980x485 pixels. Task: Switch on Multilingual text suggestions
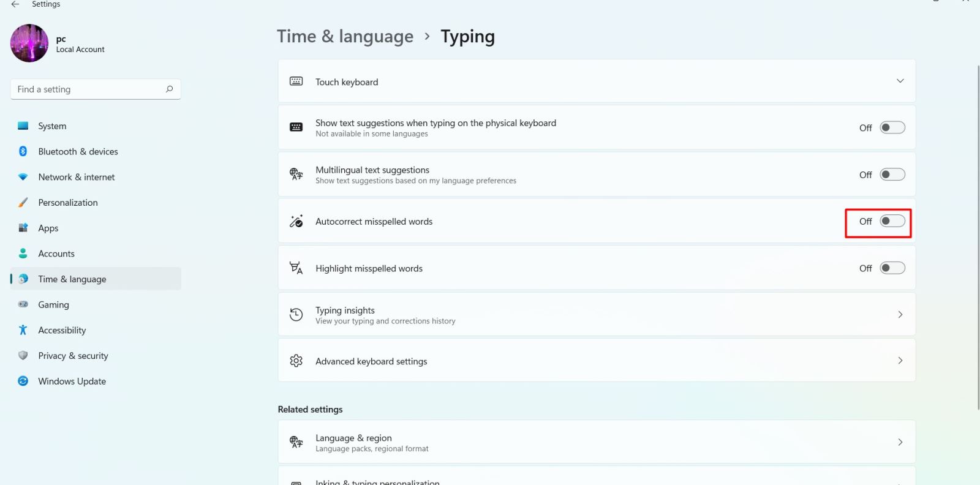[892, 175]
